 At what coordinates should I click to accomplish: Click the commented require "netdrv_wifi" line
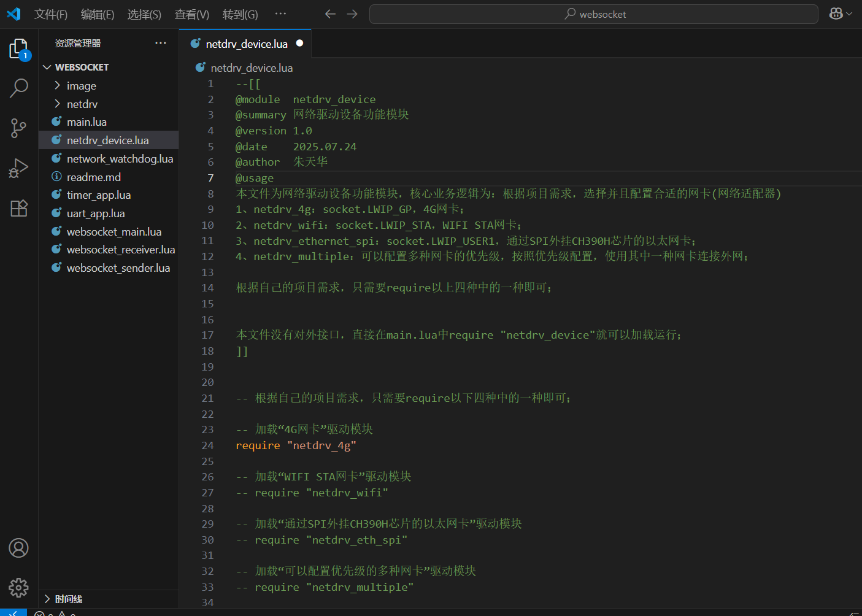(312, 493)
